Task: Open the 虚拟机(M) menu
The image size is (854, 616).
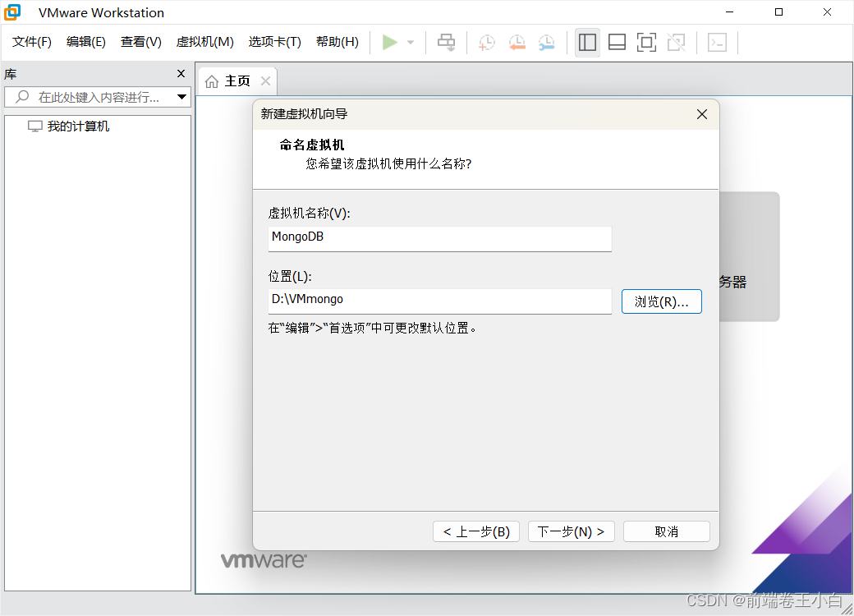Action: pos(204,42)
